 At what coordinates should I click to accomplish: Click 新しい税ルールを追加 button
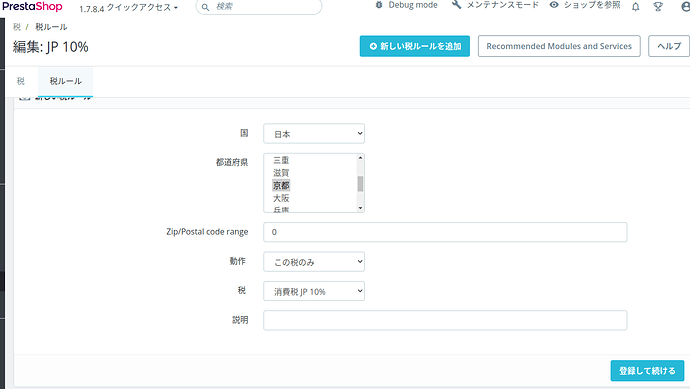point(415,46)
